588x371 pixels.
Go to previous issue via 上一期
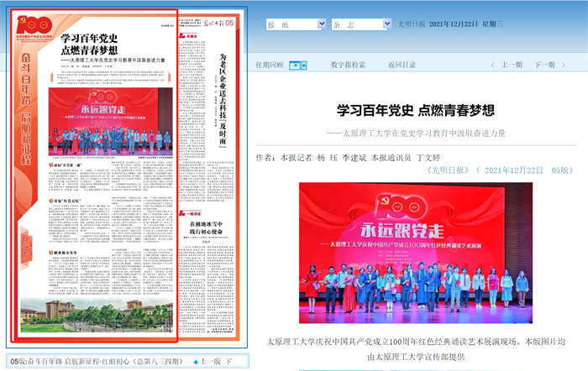pos(512,65)
